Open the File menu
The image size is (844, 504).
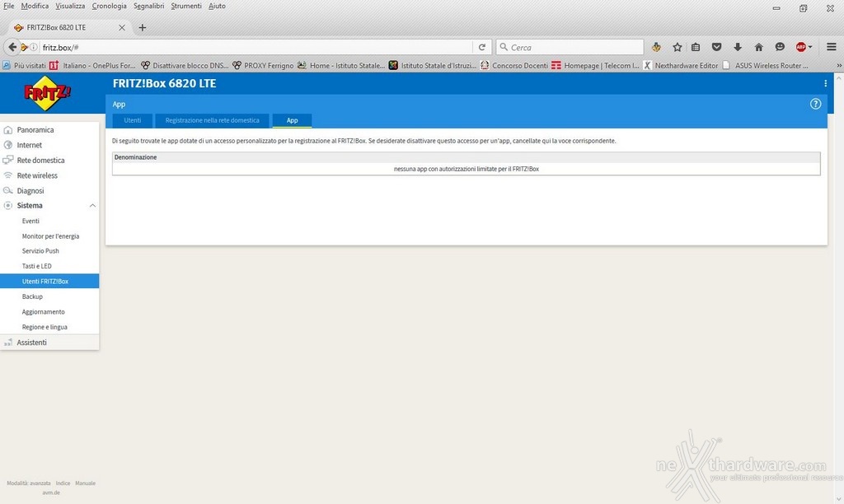pos(8,6)
